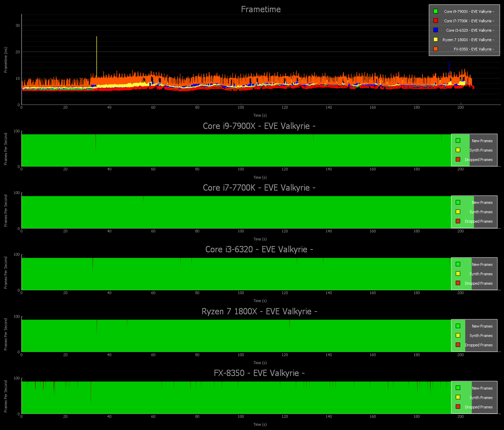Click 'Time (s)' axis label under Core i9-7900X chart
504x430 pixels.
(x=260, y=177)
